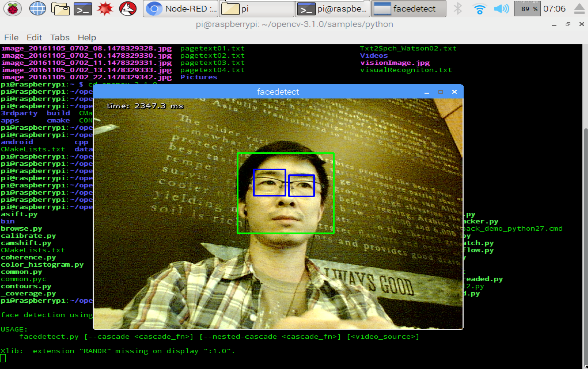Click the 89% battery indicator
588x369 pixels.
click(x=528, y=9)
